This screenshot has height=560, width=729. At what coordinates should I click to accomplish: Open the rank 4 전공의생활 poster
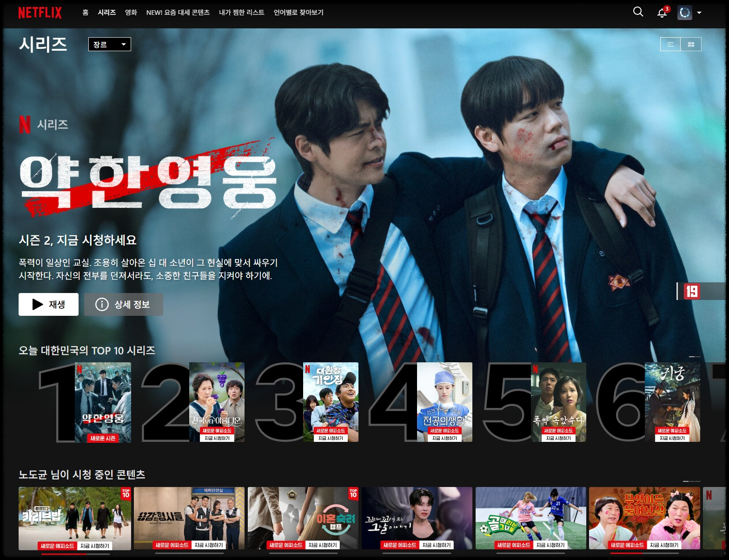[x=444, y=402]
